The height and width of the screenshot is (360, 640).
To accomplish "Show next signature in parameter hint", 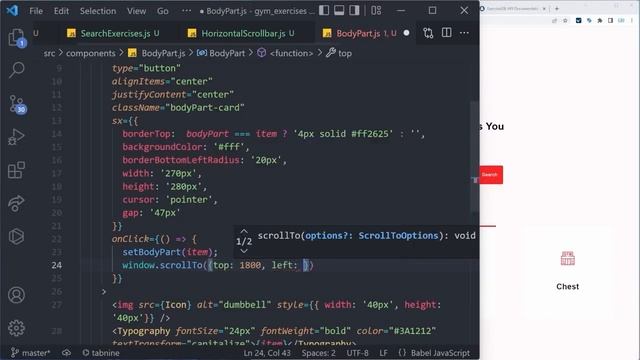I will tap(244, 251).
